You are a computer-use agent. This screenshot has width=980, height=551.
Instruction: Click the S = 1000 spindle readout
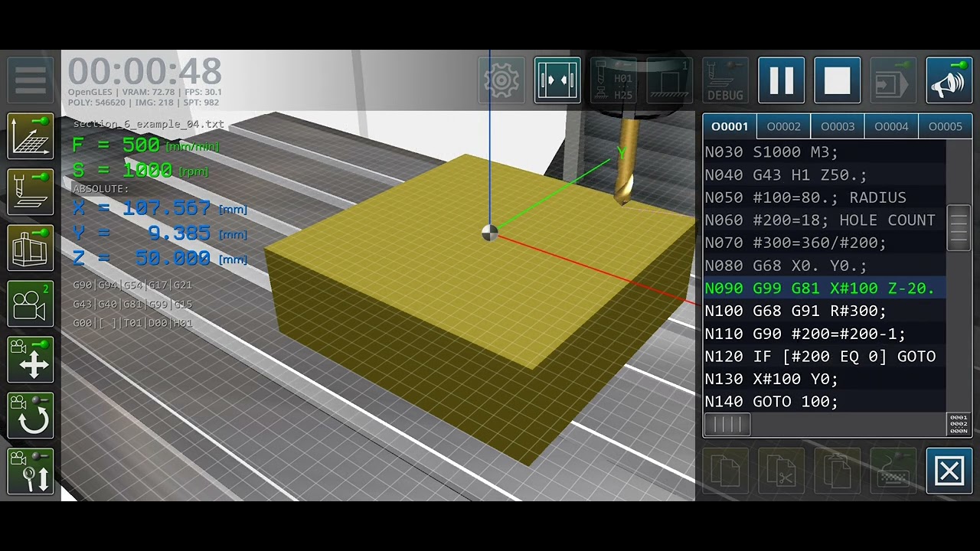[x=140, y=170]
